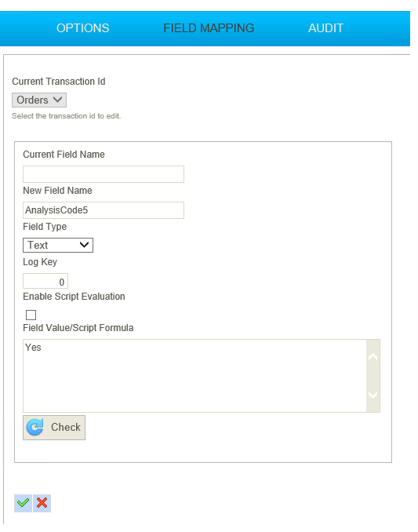418x532 pixels.
Task: Switch to the OPTIONS tab
Action: [82, 28]
